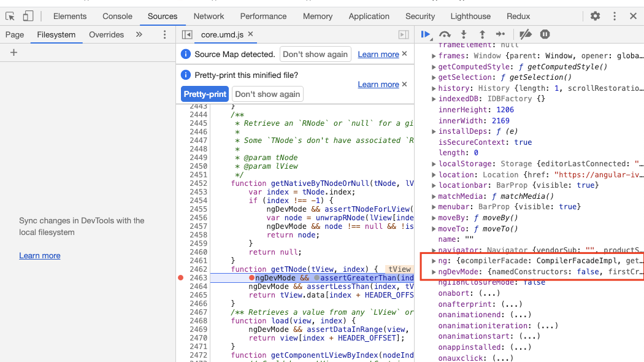Expand the ng object property
This screenshot has width=644, height=362.
pyautogui.click(x=434, y=261)
